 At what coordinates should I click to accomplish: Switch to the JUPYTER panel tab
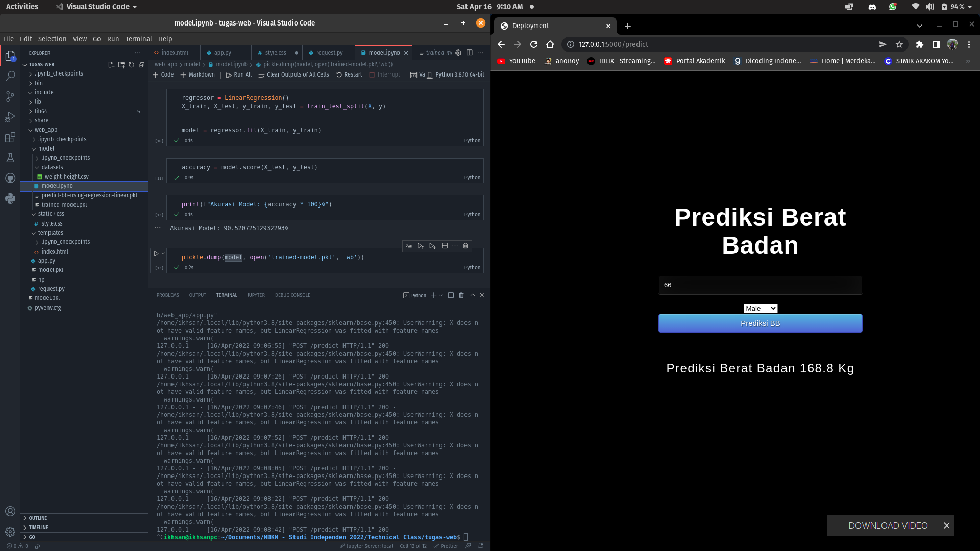256,295
